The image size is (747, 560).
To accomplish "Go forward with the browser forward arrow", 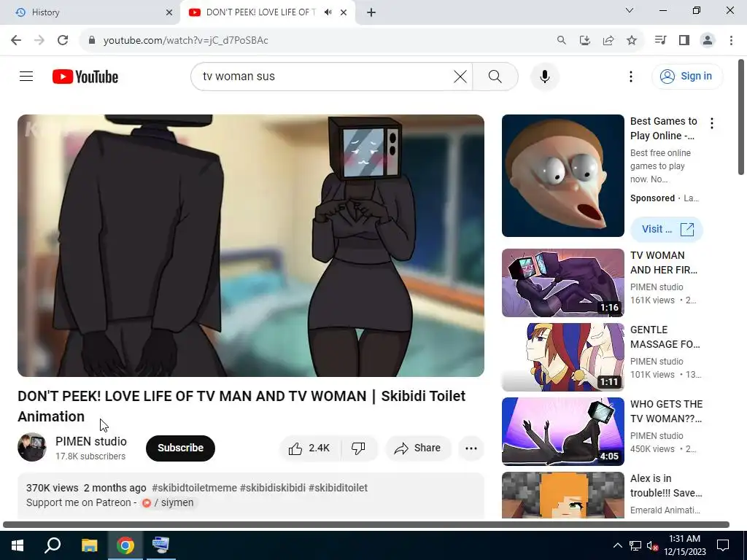I will coord(39,40).
